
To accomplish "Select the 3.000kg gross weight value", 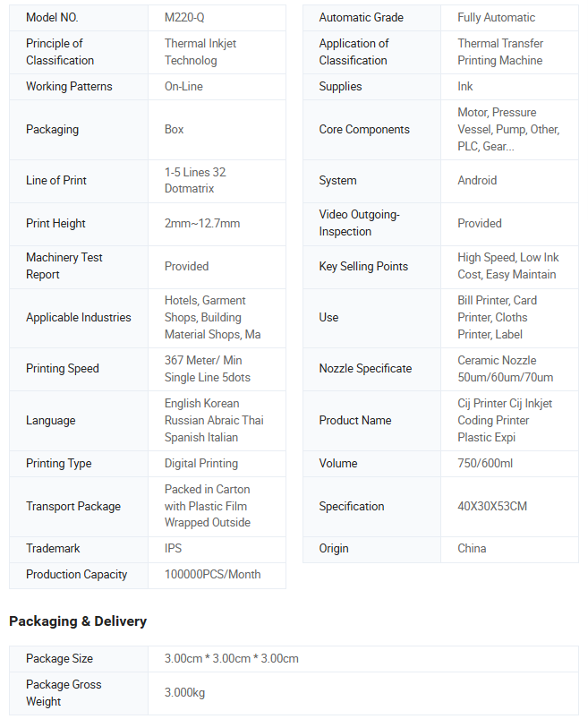I will click(184, 692).
